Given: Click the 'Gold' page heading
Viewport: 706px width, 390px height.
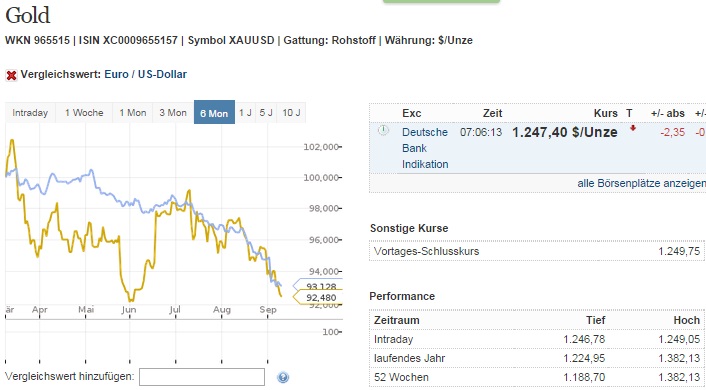Looking at the screenshot, I should click(x=27, y=16).
